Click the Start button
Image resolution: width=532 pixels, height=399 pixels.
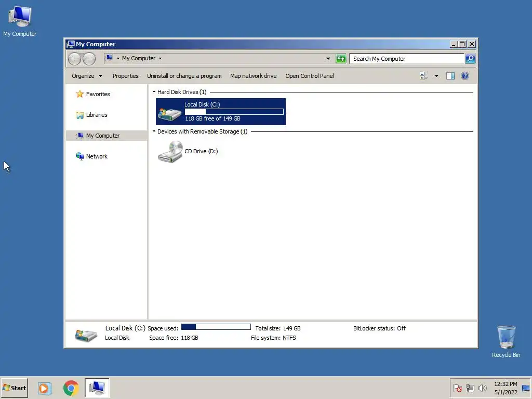pos(14,388)
